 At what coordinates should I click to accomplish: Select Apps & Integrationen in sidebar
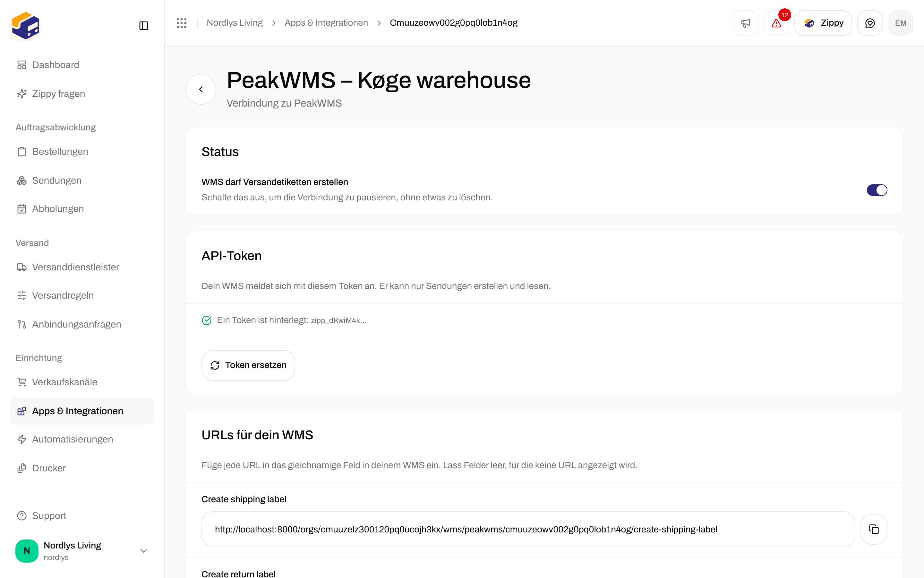pos(82,411)
